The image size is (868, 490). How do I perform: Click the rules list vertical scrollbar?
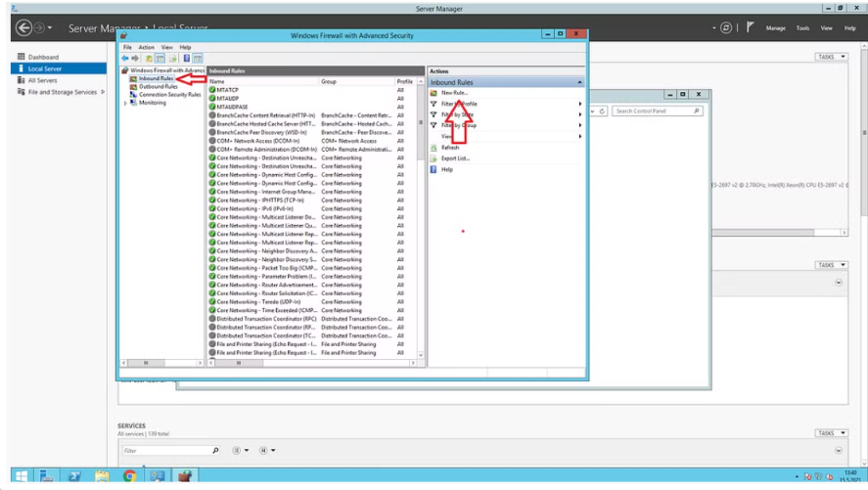point(421,218)
